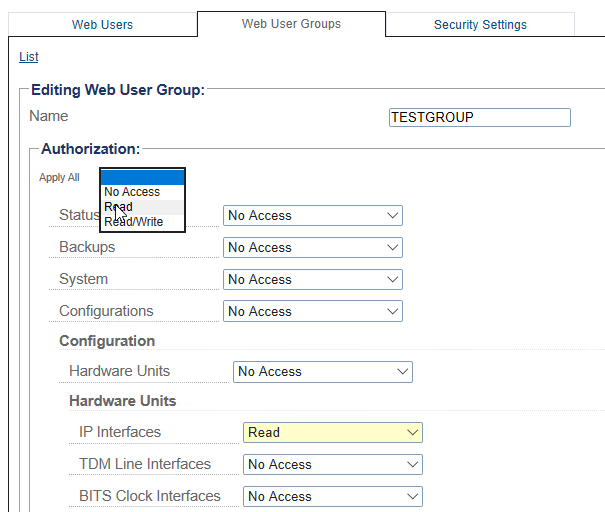The width and height of the screenshot is (605, 512).
Task: Open the System access dropdown
Action: [x=313, y=279]
